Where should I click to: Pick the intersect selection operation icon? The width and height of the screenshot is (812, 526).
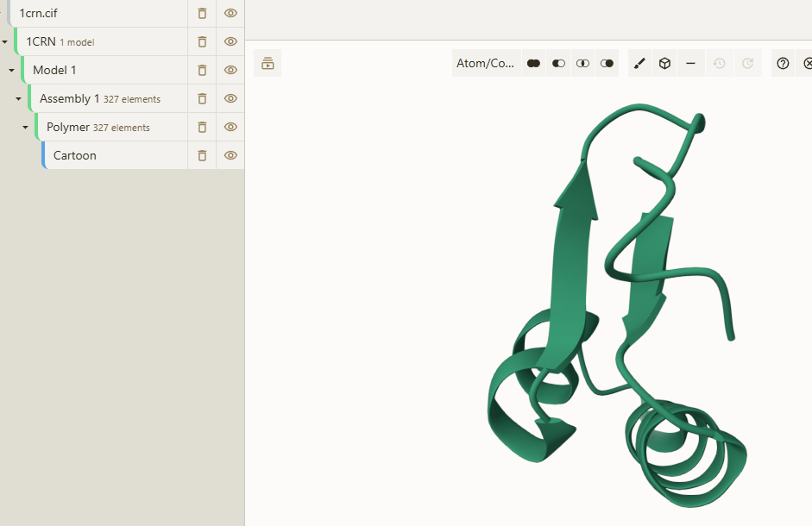(x=582, y=63)
